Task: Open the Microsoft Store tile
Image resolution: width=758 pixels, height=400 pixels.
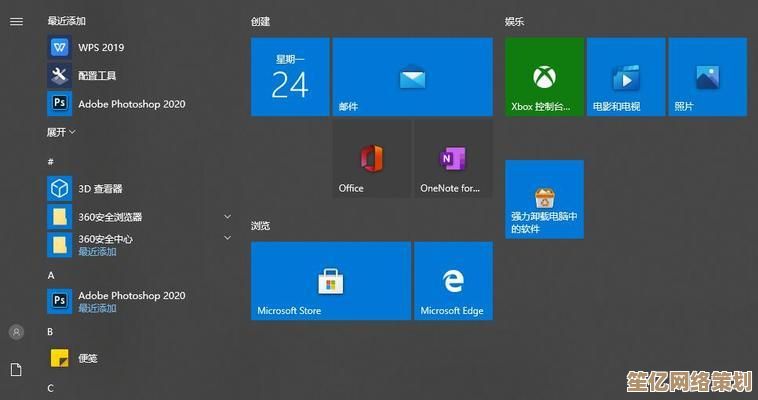Action: (x=330, y=281)
